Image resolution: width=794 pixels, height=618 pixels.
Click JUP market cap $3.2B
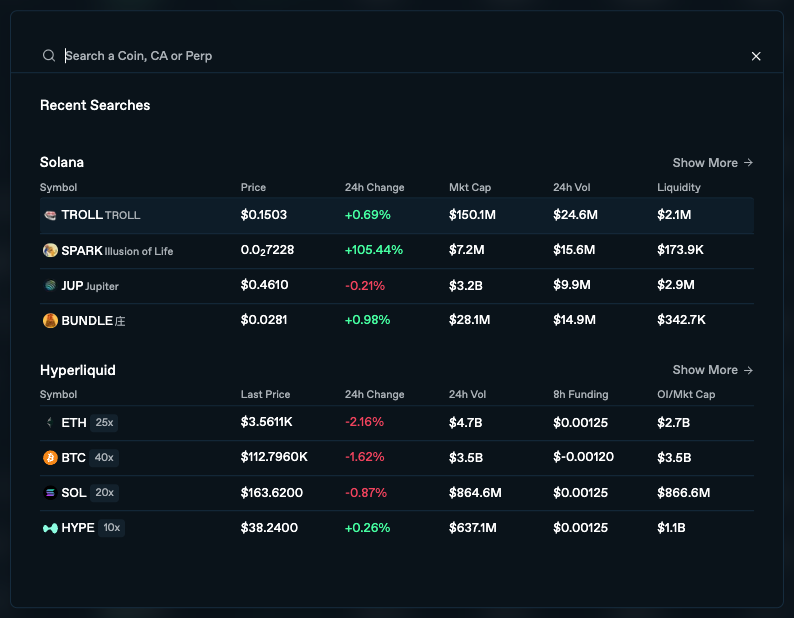[x=465, y=285]
